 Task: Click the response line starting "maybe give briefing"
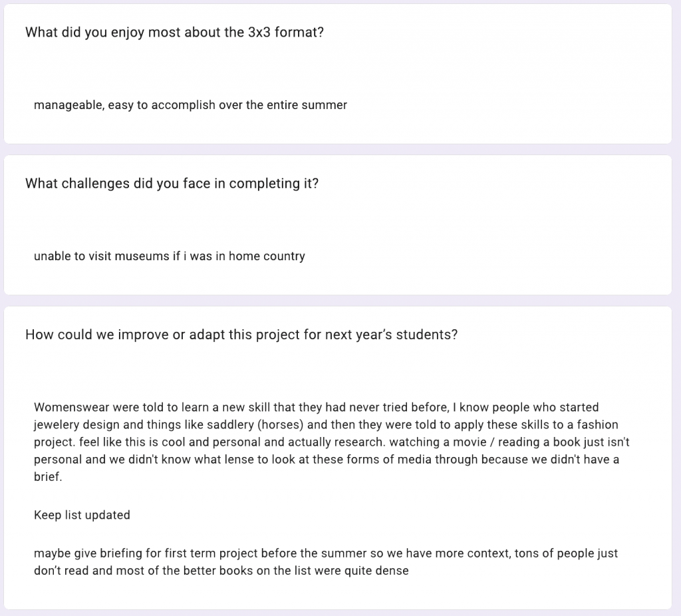point(326,553)
